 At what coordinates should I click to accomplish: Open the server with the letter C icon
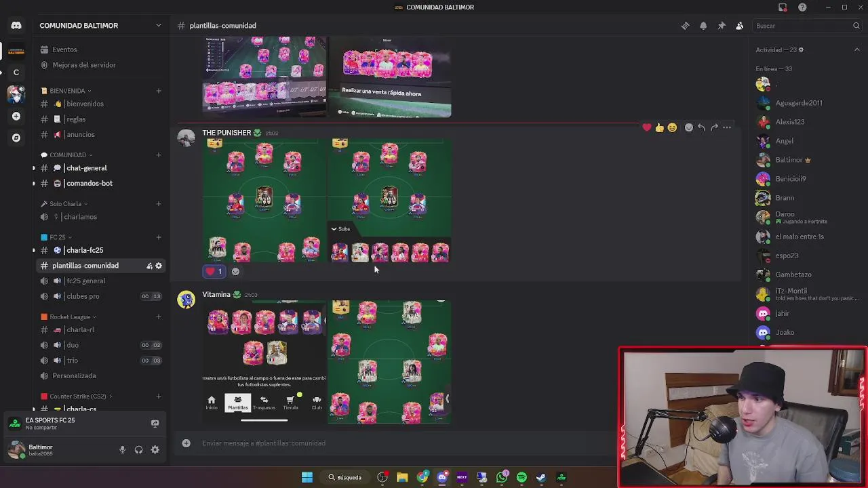click(x=16, y=73)
